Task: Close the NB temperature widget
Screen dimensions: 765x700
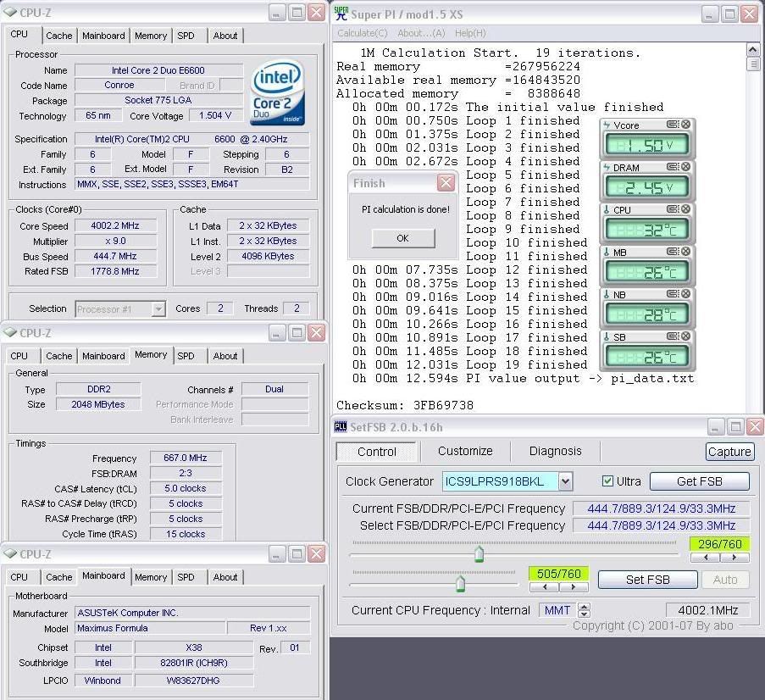Action: (685, 294)
